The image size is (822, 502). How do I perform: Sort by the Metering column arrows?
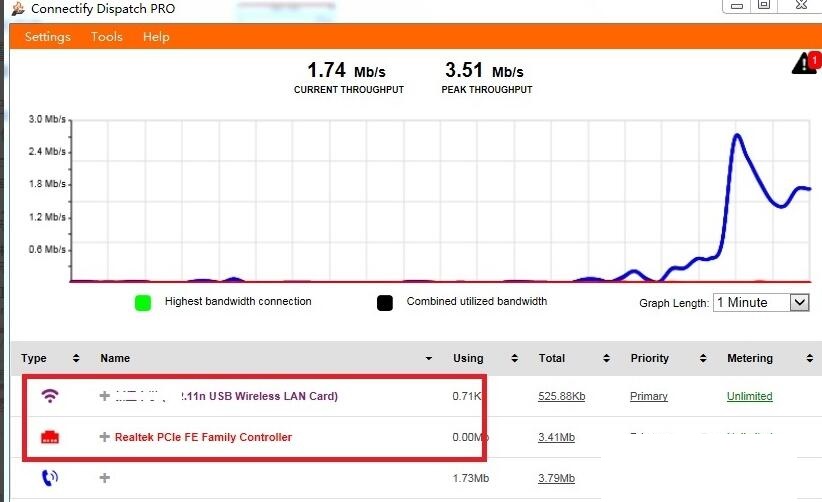(x=809, y=358)
